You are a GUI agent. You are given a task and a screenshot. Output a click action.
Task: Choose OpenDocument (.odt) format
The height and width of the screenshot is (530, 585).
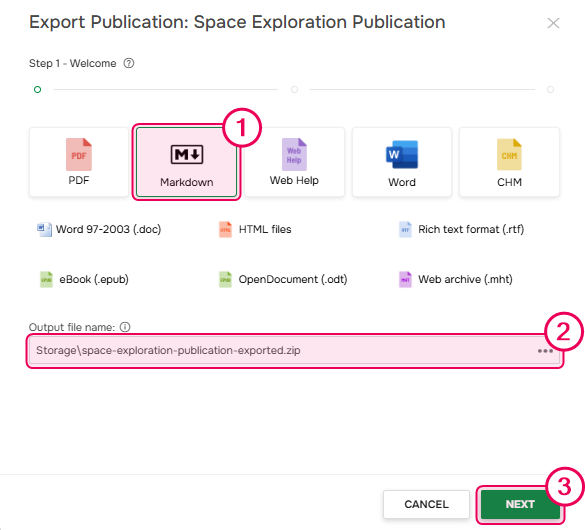(283, 279)
